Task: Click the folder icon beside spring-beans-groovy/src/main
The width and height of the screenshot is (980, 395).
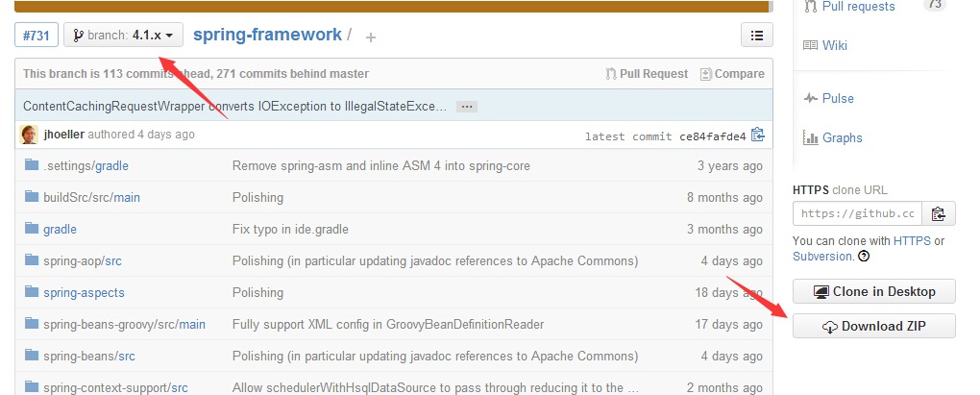Action: pyautogui.click(x=32, y=324)
